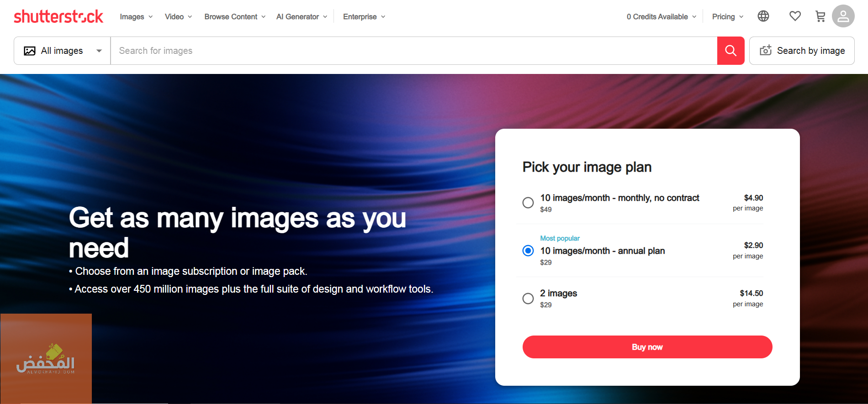Select the 2 images pack radio
The image size is (868, 404).
pyautogui.click(x=528, y=299)
